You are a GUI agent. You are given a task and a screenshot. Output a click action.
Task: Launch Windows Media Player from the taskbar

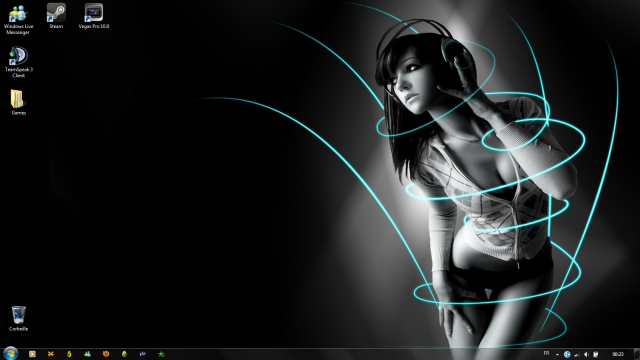point(32,354)
